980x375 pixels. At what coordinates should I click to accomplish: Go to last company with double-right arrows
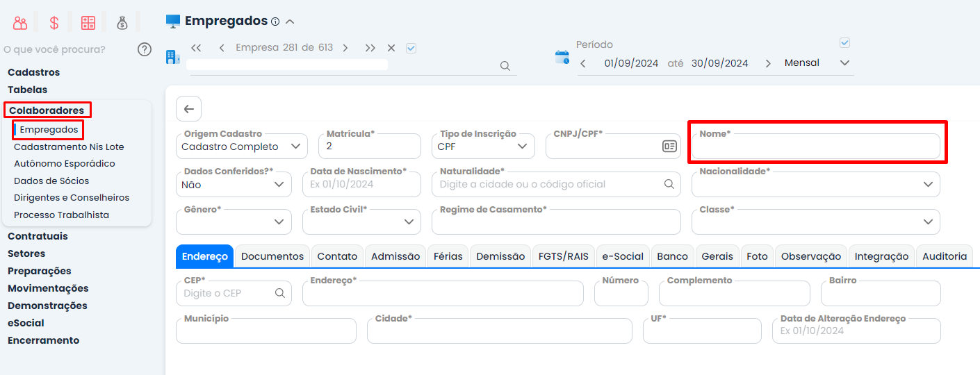coord(370,48)
